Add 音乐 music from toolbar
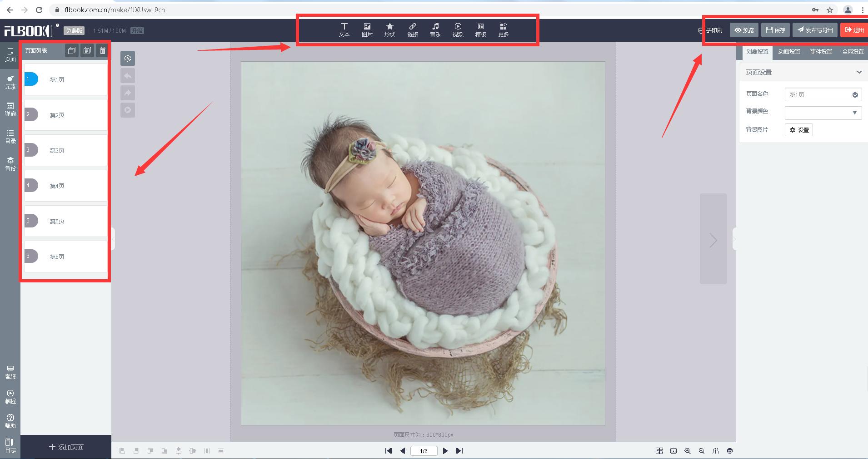868x459 pixels. click(435, 30)
